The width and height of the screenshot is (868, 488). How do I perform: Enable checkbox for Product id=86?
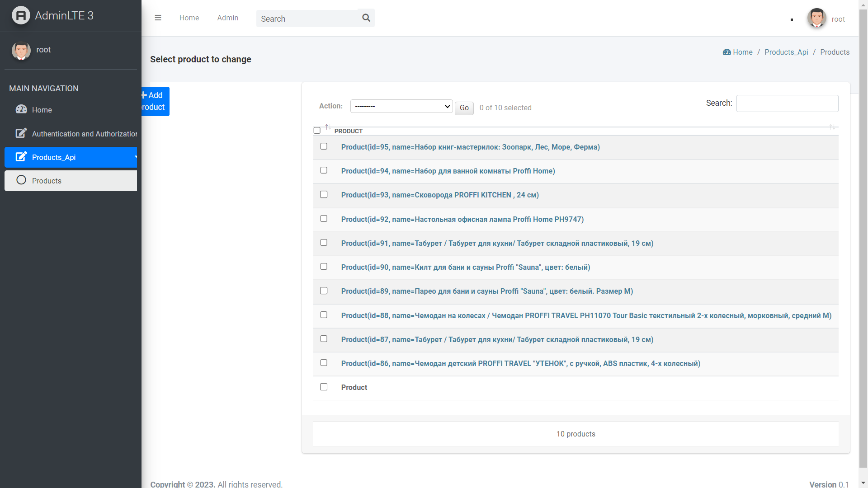point(324,363)
